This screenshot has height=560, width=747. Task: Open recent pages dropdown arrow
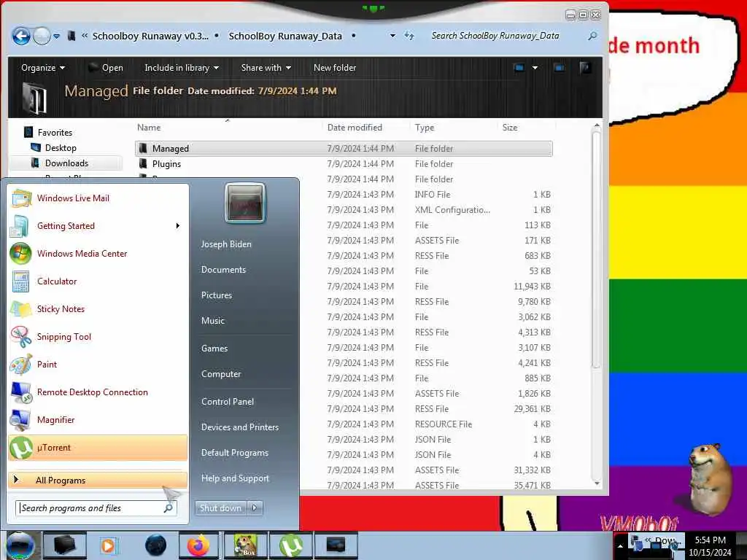[57, 36]
